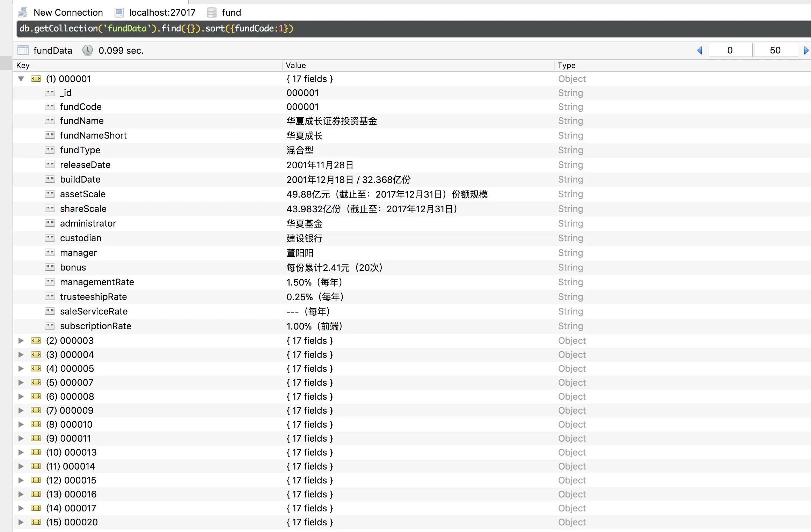Expand document (6) 000008
The image size is (811, 532).
(x=21, y=396)
